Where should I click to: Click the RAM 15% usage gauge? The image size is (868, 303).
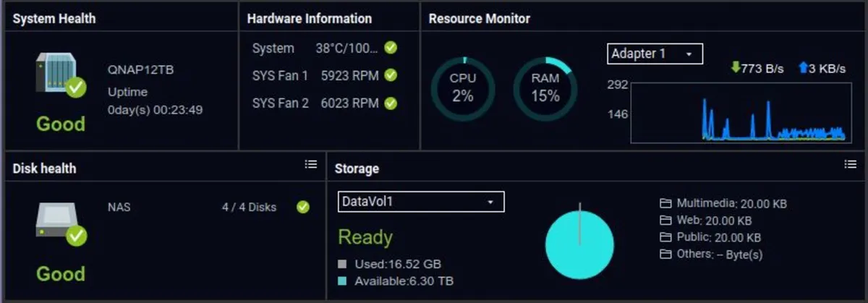click(x=545, y=89)
